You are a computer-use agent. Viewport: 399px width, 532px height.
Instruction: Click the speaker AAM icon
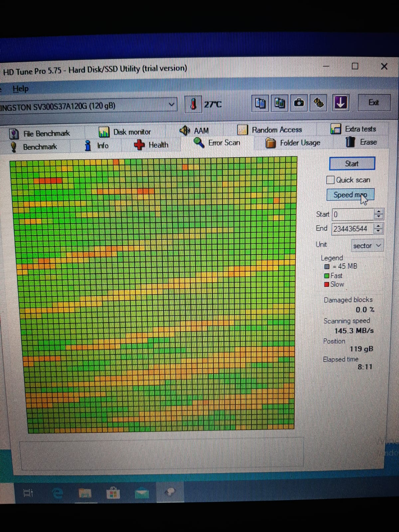tap(185, 130)
